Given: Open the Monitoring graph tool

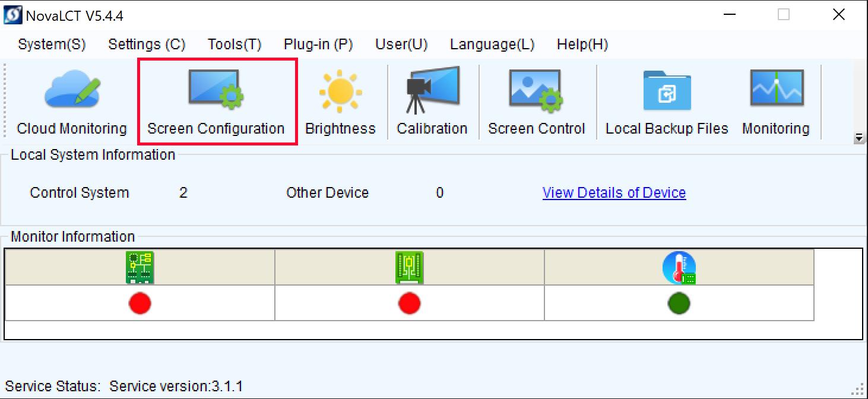Looking at the screenshot, I should click(776, 102).
